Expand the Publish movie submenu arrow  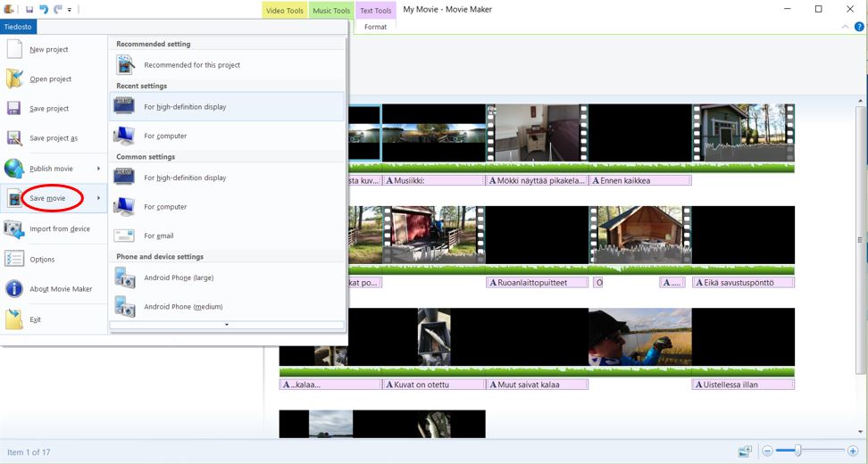pyautogui.click(x=98, y=169)
